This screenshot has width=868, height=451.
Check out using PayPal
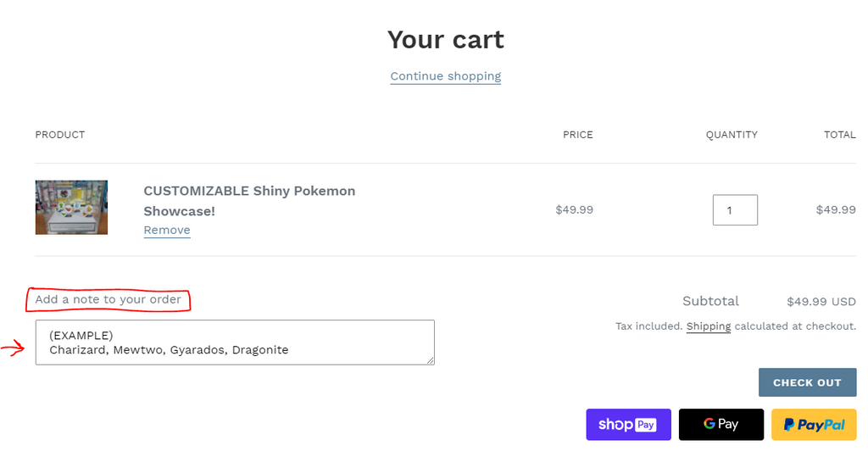[x=814, y=425]
